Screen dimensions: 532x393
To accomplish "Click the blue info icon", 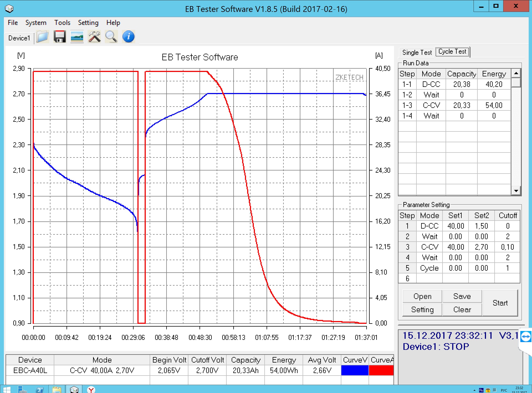I will click(128, 37).
